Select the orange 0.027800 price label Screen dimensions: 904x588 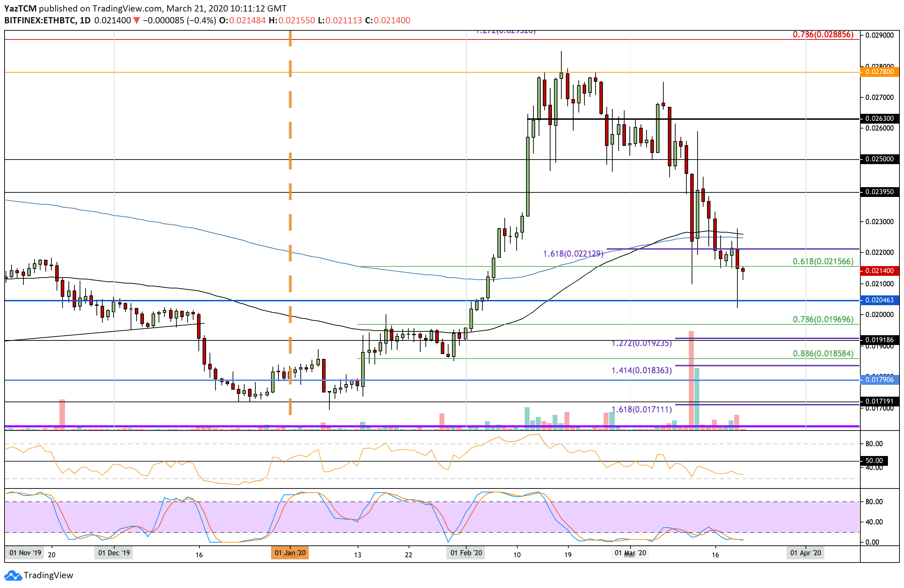(880, 72)
